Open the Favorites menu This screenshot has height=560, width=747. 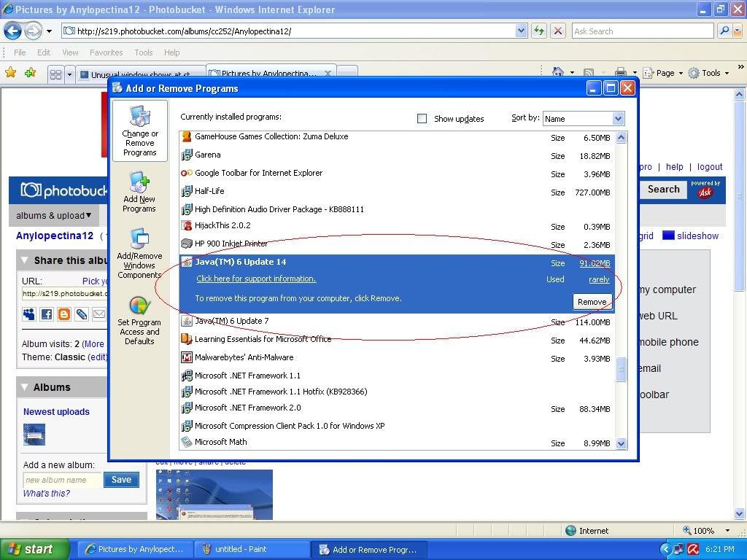coord(106,52)
